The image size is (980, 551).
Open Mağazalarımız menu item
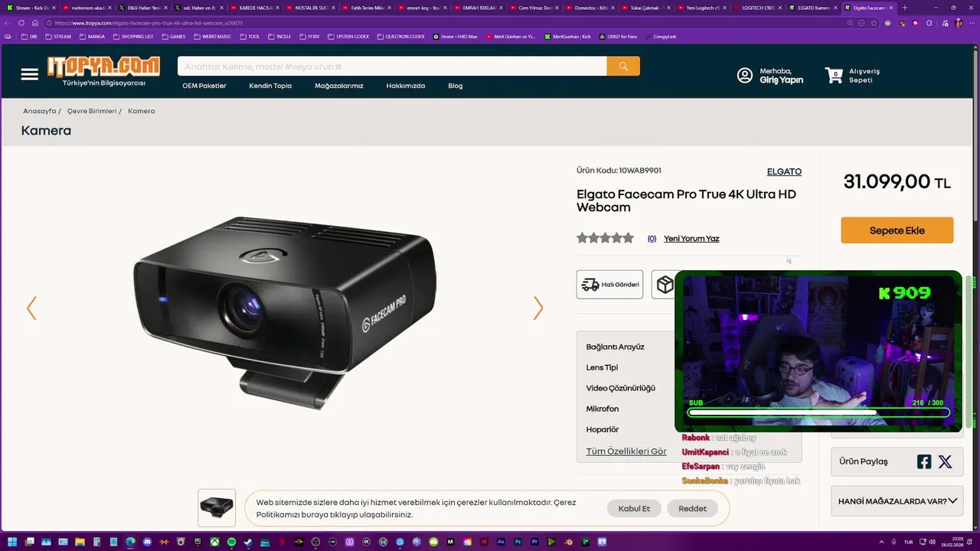coord(339,86)
